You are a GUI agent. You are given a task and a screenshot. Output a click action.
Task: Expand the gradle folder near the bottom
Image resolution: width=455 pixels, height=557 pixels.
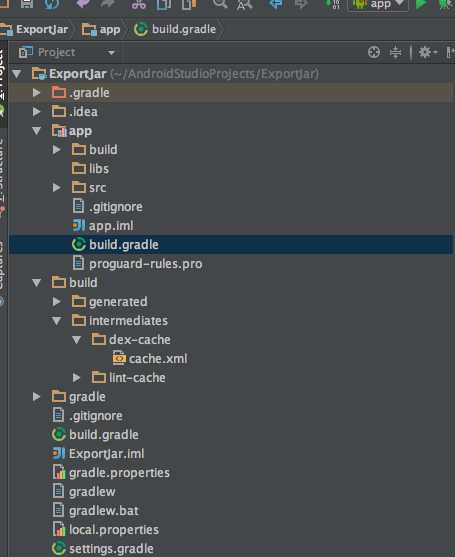pyautogui.click(x=36, y=397)
